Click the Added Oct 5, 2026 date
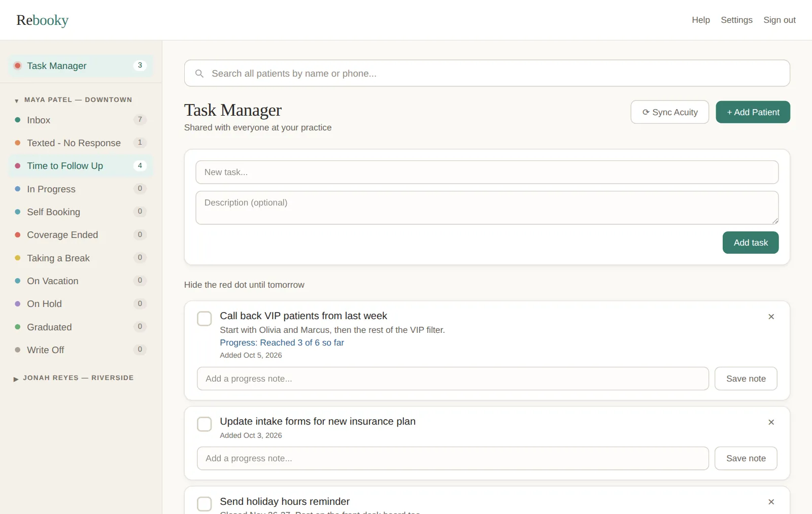This screenshot has width=812, height=514. click(x=251, y=355)
